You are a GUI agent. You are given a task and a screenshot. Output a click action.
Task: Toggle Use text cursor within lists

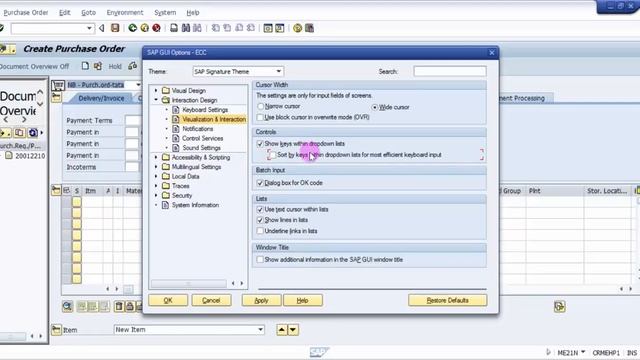(260, 209)
